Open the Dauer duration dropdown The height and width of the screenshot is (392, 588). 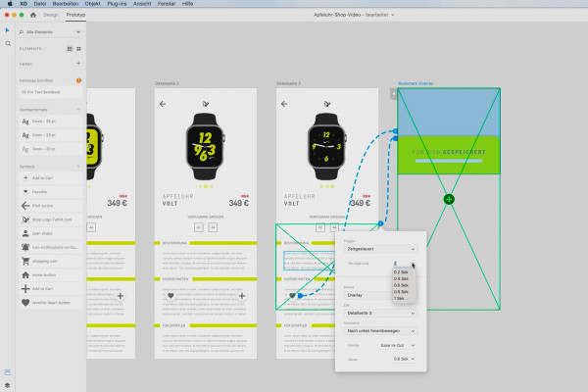[x=404, y=359]
